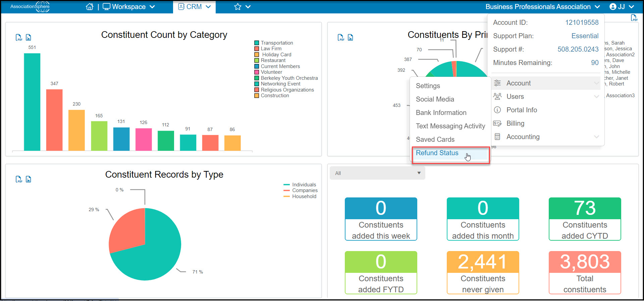The width and height of the screenshot is (644, 301).
Task: Open Bank Information from Account menu
Action: click(441, 113)
